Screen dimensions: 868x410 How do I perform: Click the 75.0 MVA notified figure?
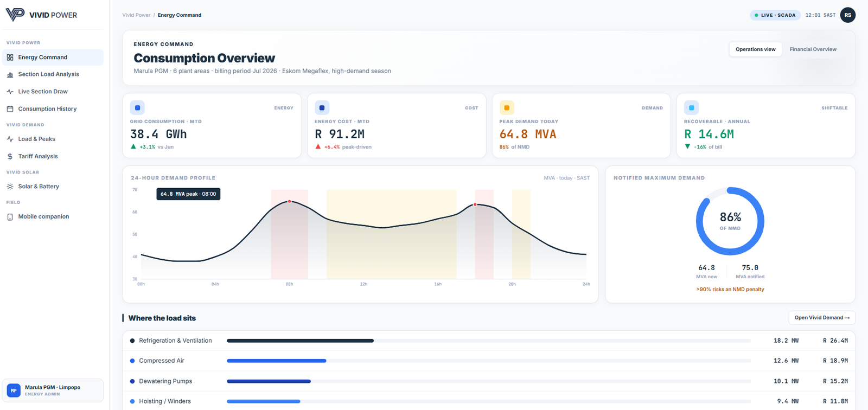coord(750,268)
